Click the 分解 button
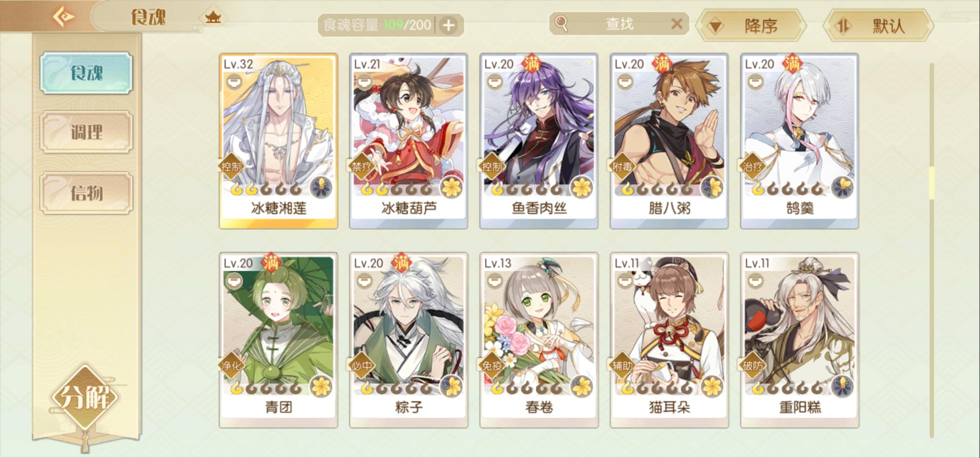 coord(85,397)
